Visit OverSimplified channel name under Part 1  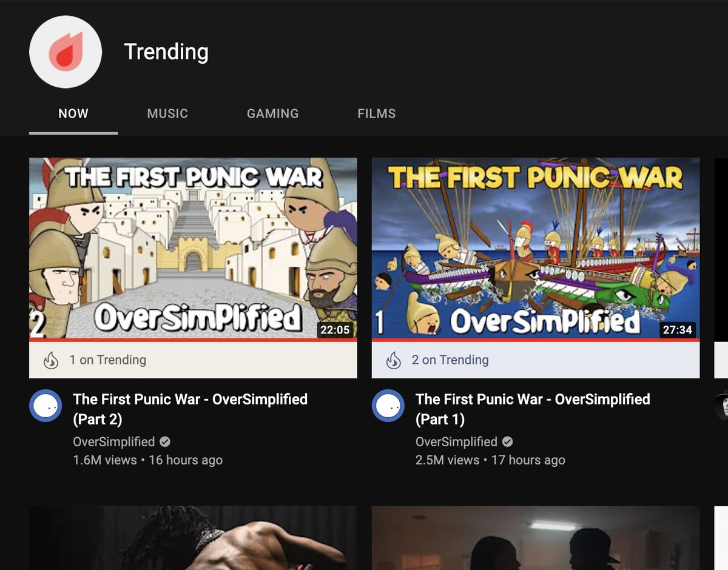click(456, 441)
